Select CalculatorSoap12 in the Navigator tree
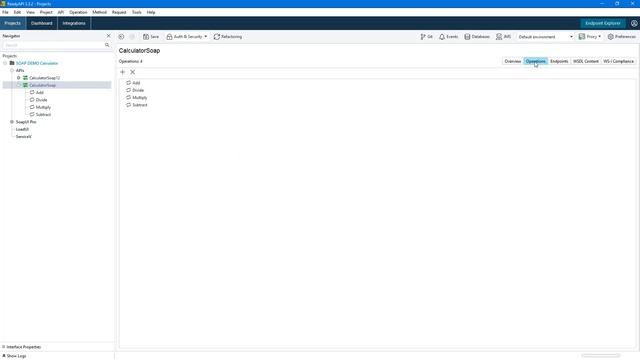 pyautogui.click(x=44, y=78)
